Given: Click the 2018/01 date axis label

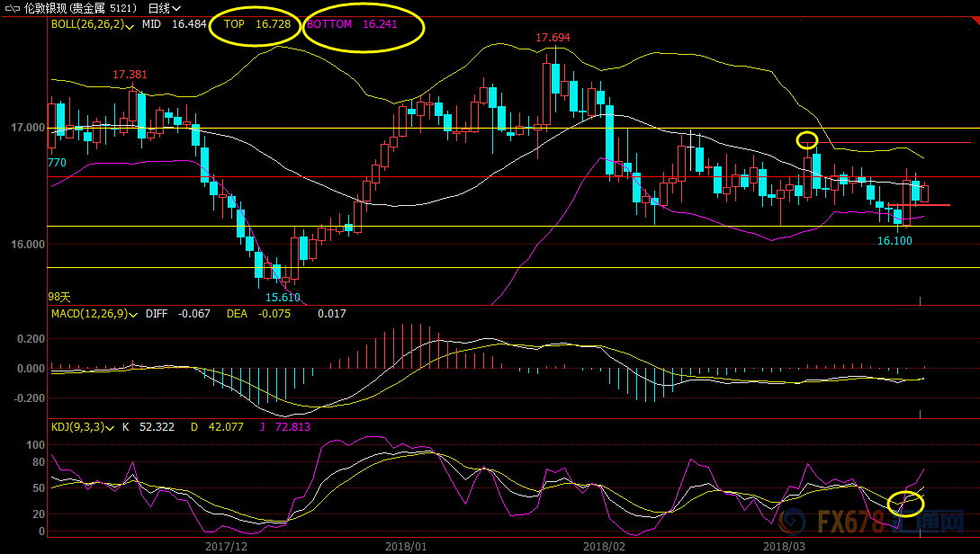Looking at the screenshot, I should click(x=404, y=545).
